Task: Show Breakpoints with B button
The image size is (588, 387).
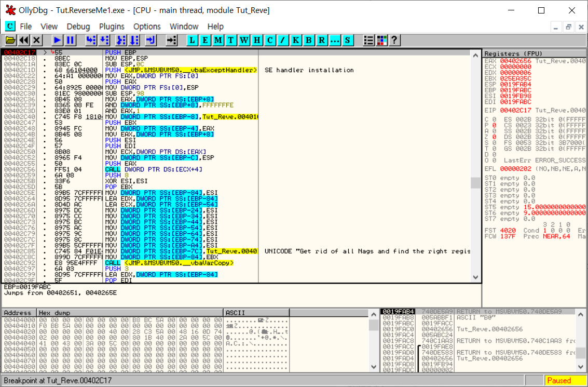Action: click(309, 40)
